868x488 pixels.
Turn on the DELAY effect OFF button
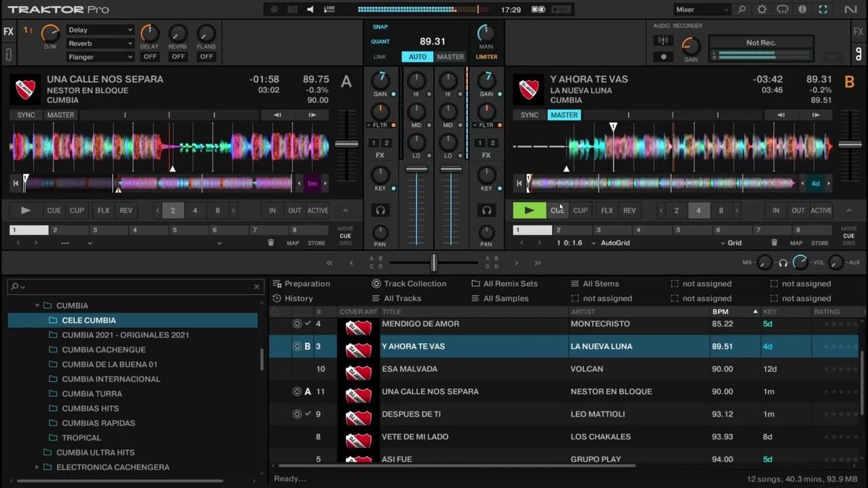(x=150, y=57)
